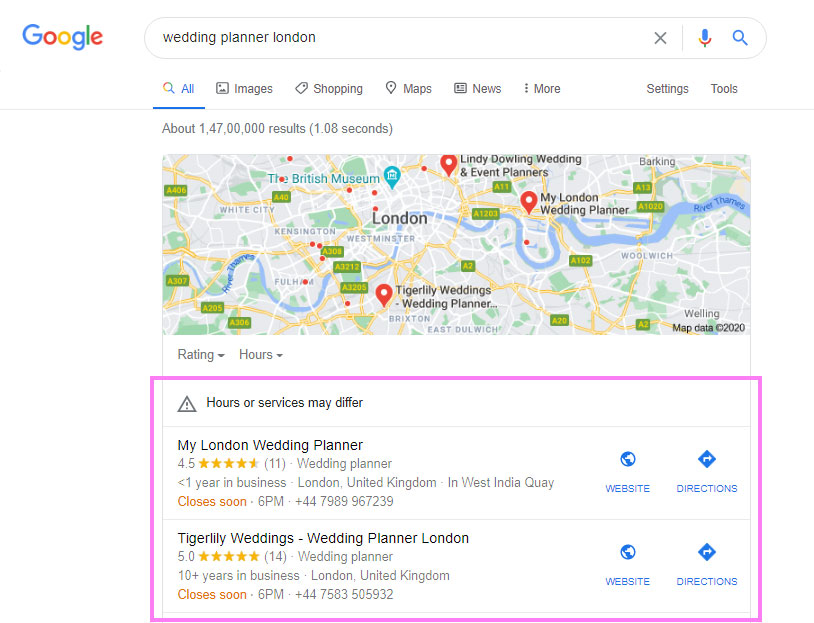814x623 pixels.
Task: Click DIRECTIONS icon for Tigerlily Weddings
Action: coord(706,551)
